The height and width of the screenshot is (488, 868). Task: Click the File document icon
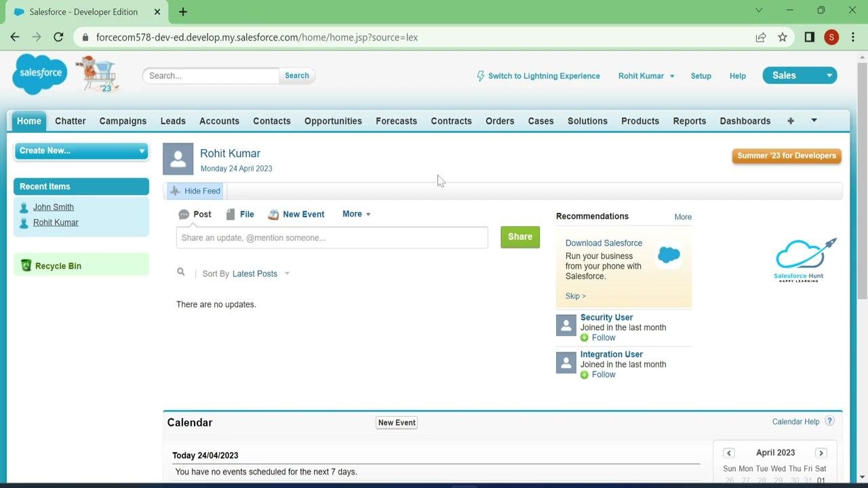[x=231, y=214]
